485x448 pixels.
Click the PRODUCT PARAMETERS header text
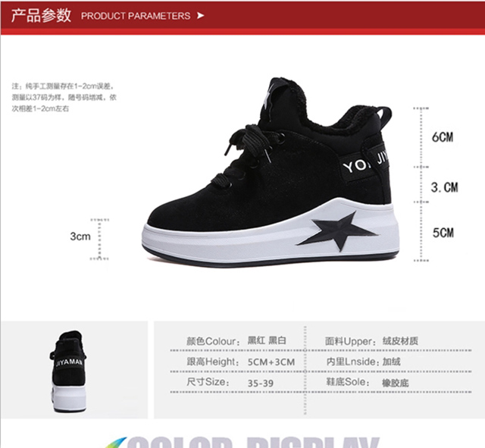coord(136,16)
